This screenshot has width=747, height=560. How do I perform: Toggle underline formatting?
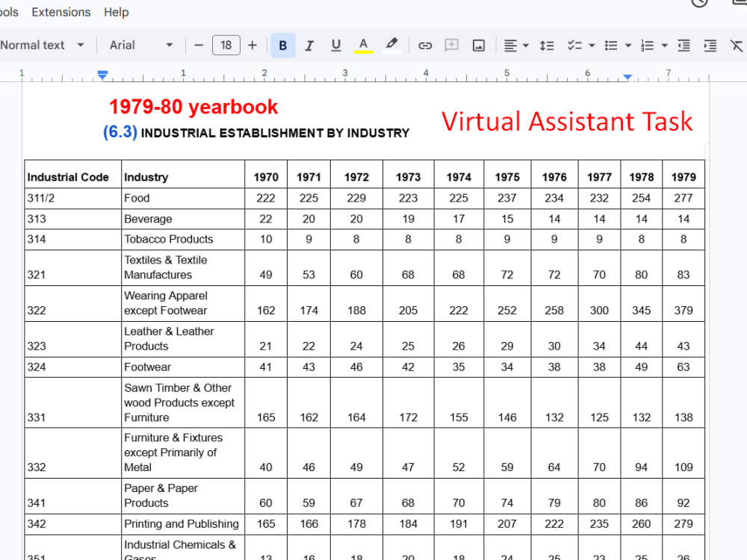[336, 46]
